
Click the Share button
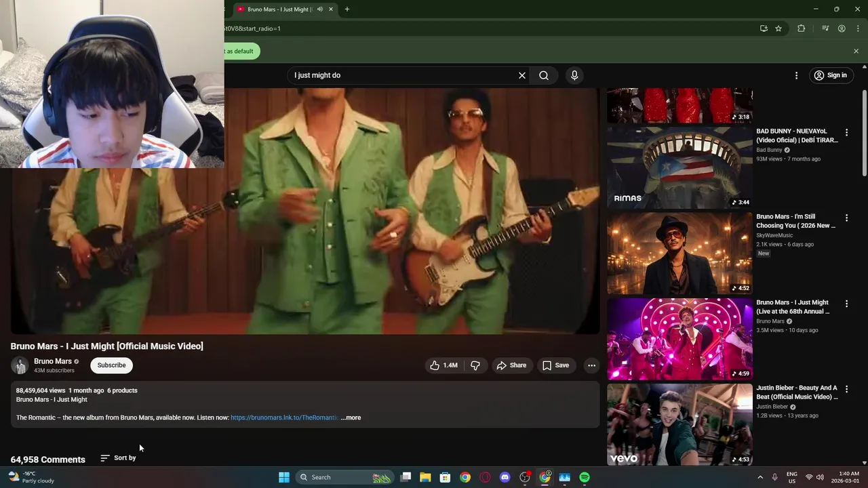[511, 365]
